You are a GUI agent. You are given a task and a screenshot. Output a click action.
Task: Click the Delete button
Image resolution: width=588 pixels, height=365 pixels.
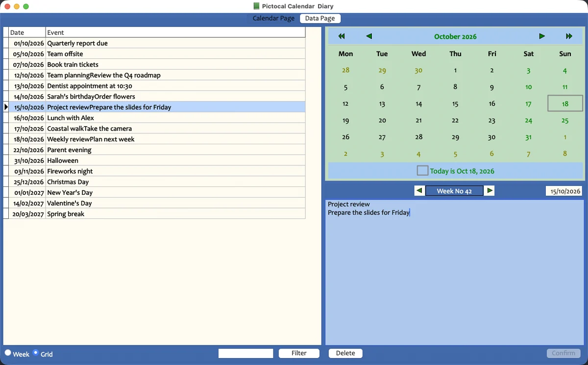click(x=345, y=353)
